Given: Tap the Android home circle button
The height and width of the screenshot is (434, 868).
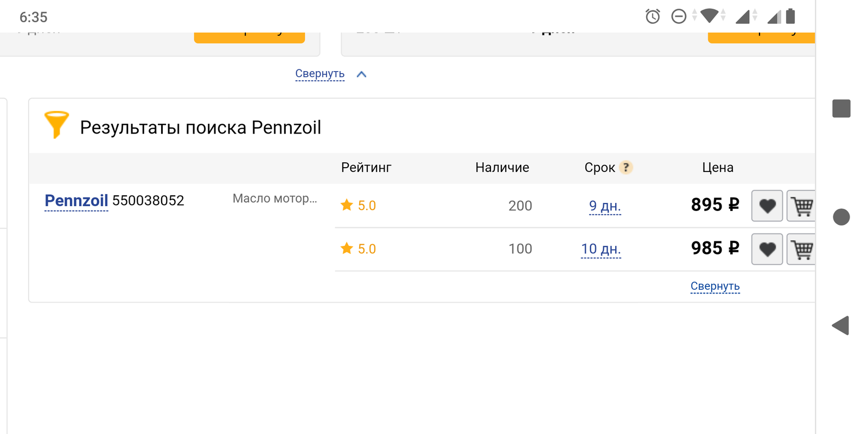Looking at the screenshot, I should click(x=841, y=217).
